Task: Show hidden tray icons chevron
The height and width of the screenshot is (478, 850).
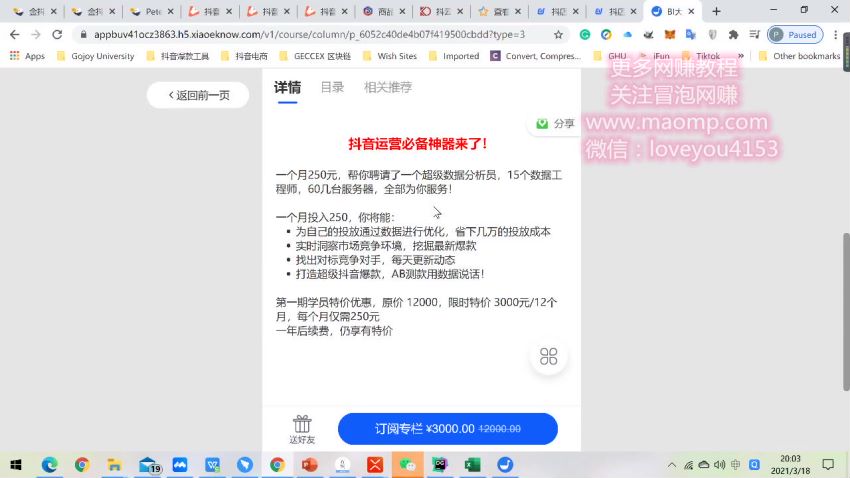Action: click(x=672, y=465)
